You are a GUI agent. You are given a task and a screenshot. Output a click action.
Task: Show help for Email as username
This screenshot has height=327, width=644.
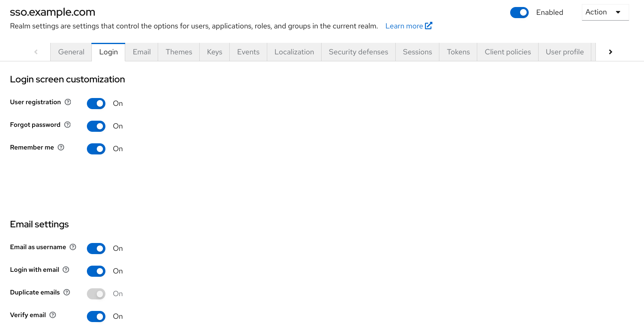click(73, 247)
